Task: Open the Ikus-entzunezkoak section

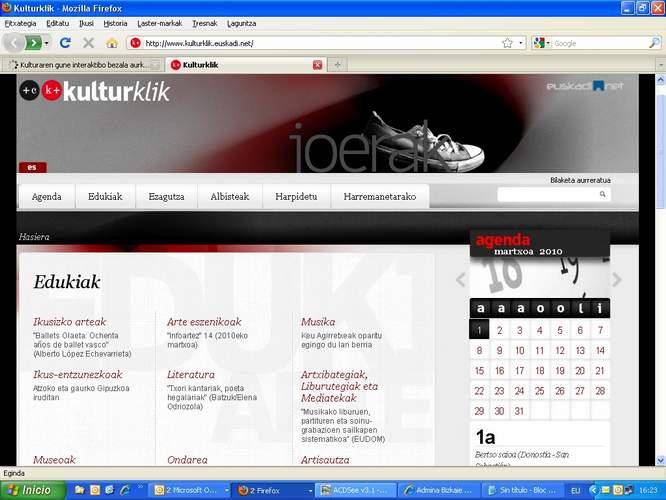Action: (x=78, y=374)
